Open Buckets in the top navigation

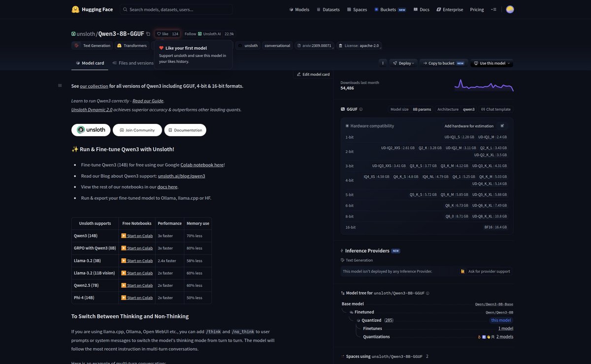(x=390, y=9)
